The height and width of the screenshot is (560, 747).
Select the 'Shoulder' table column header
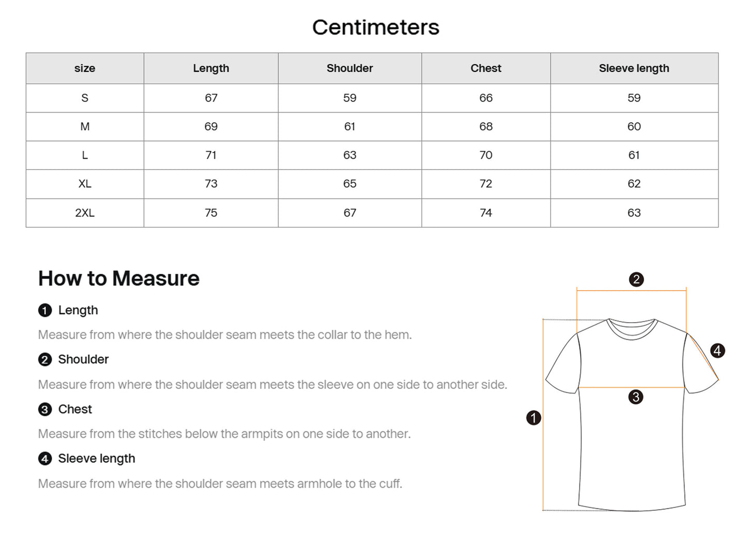[x=349, y=68]
